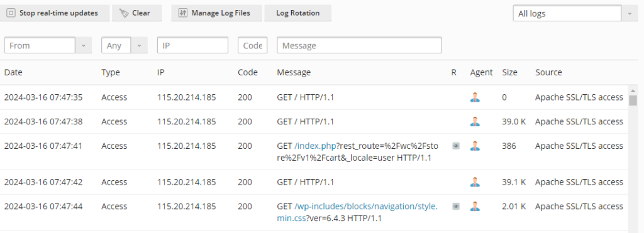Focus the IP filter field

pos(192,45)
